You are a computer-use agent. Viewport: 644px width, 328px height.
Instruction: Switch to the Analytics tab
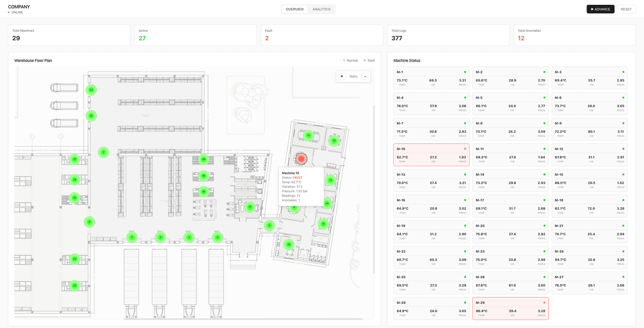pyautogui.click(x=321, y=9)
